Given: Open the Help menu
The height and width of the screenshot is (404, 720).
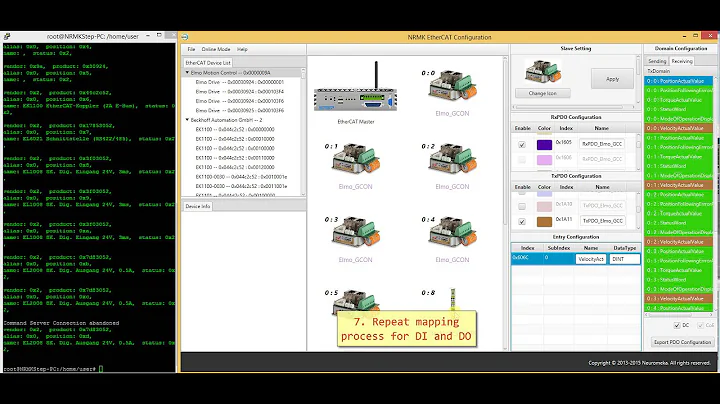Looking at the screenshot, I should (242, 49).
